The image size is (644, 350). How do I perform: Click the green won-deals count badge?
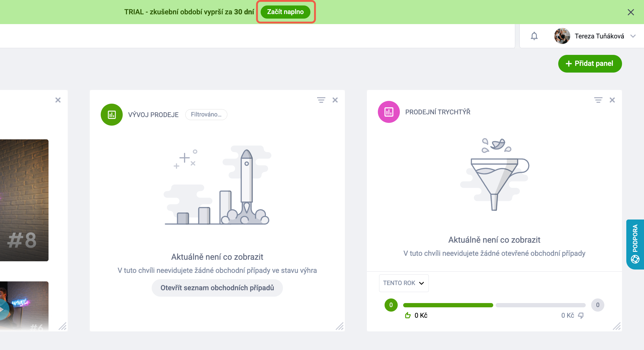(391, 305)
